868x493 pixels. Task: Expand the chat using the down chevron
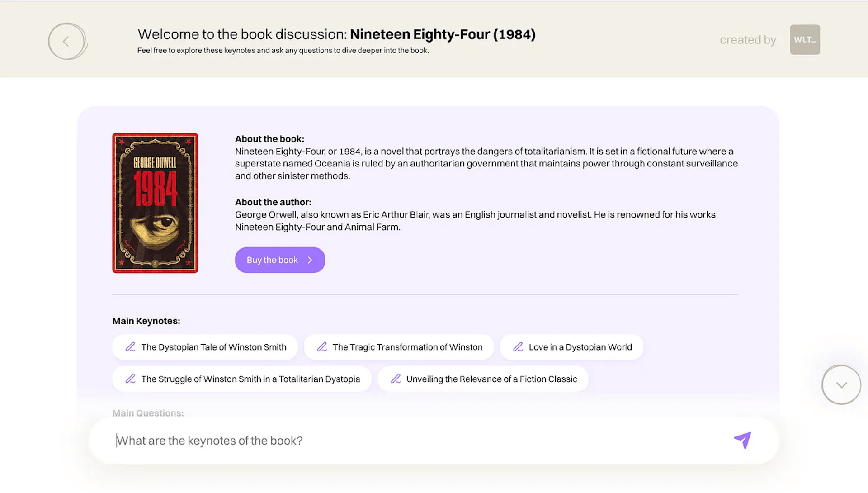(x=841, y=385)
